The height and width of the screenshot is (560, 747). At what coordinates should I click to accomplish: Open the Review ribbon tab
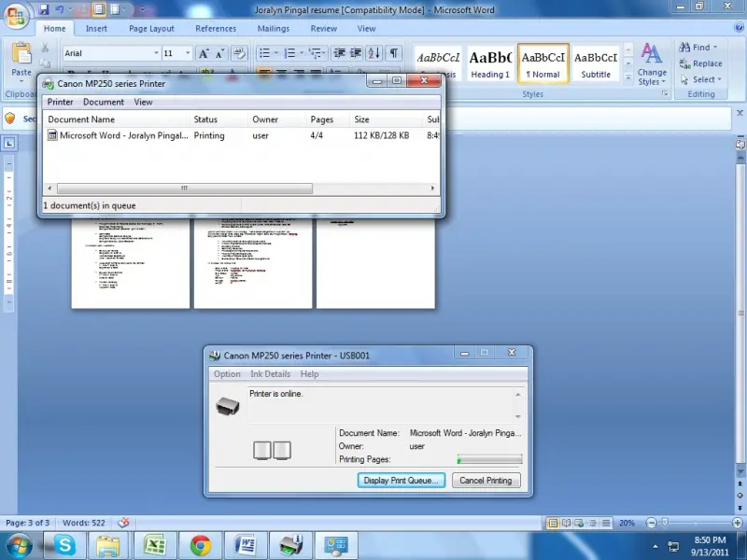point(324,29)
